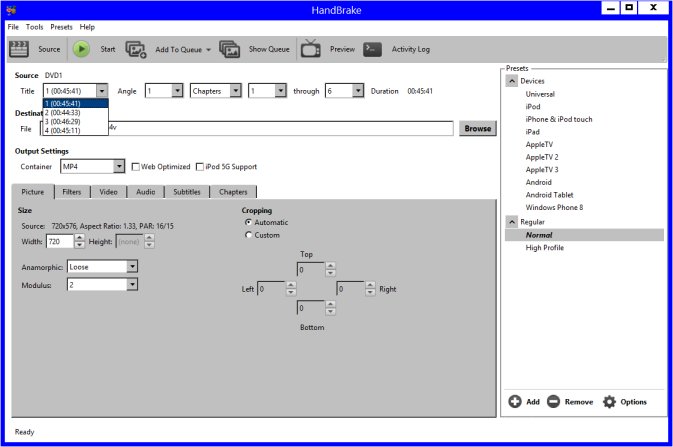Select the High Profile preset
The width and height of the screenshot is (673, 447).
(x=545, y=248)
